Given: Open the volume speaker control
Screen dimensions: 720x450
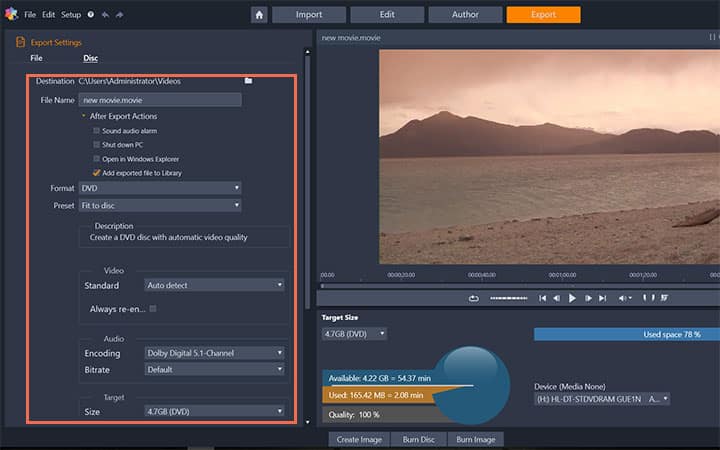Looking at the screenshot, I should coord(624,298).
